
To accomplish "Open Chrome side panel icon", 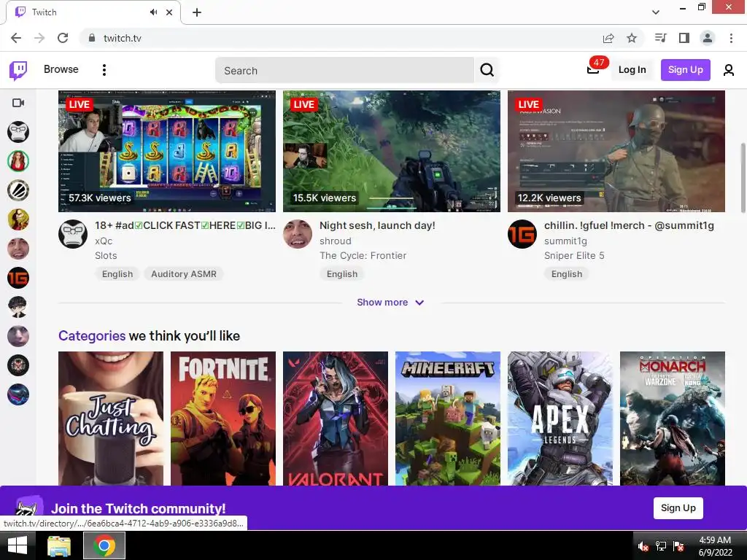I will pos(684,38).
